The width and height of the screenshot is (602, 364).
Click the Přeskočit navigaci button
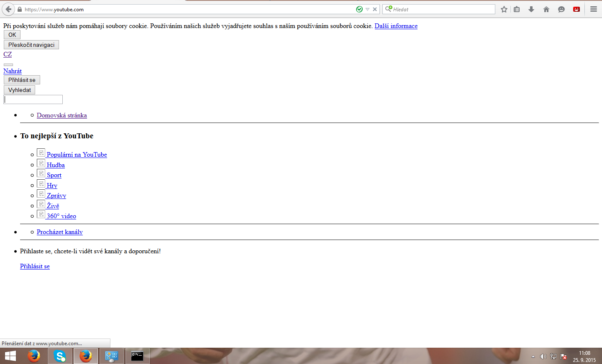click(31, 45)
